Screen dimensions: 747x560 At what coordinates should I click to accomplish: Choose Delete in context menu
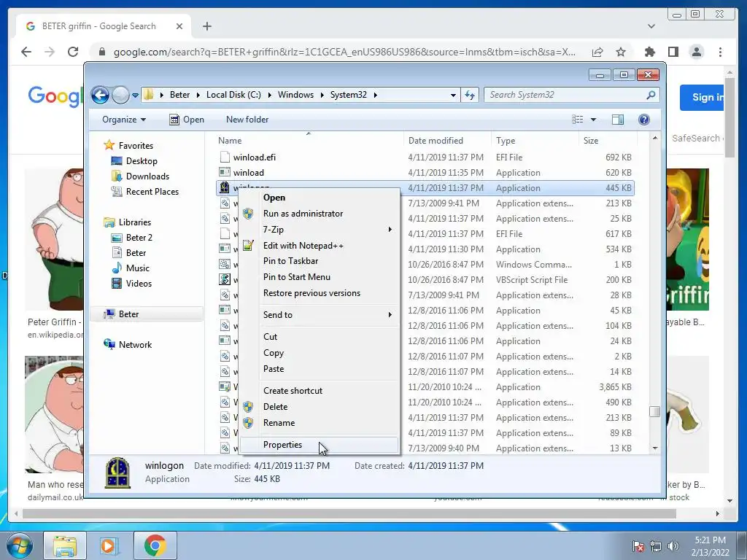click(x=275, y=407)
